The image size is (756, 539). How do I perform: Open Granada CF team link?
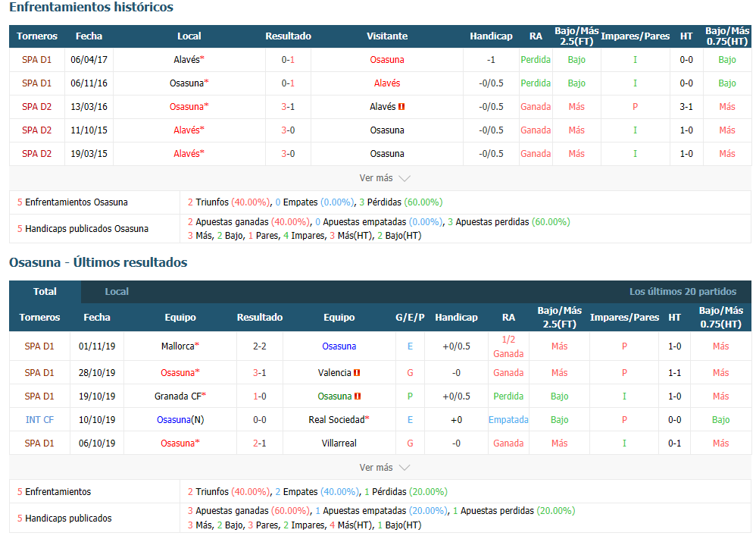coord(178,396)
